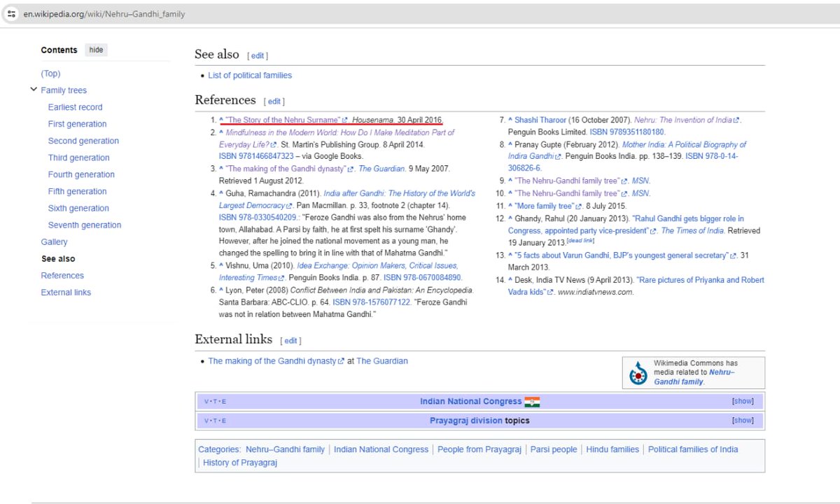Jump to Seventh generation section

(85, 225)
